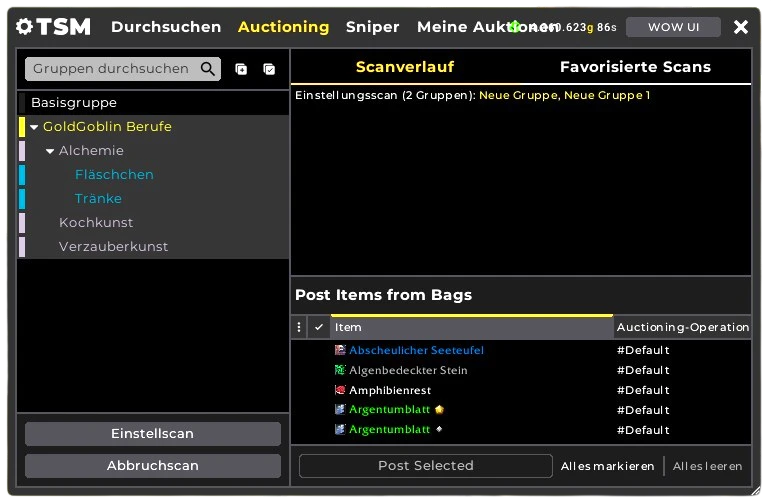771x504 pixels.
Task: Click the Item column header
Action: coord(472,327)
